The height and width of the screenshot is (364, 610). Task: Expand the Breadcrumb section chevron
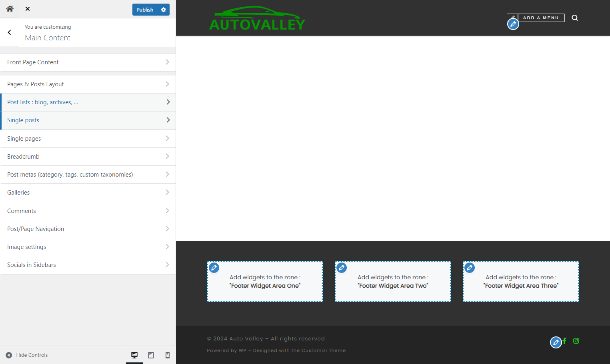(167, 156)
